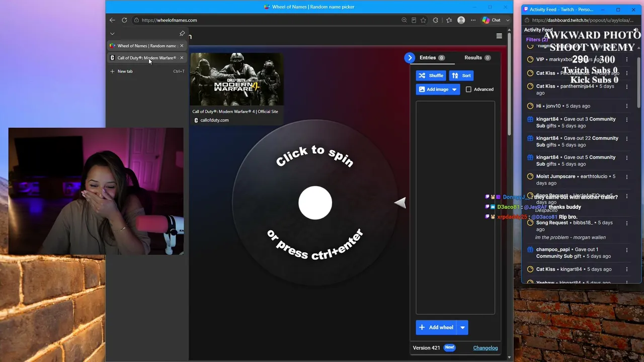Click inside the empty entries text box

point(455,208)
